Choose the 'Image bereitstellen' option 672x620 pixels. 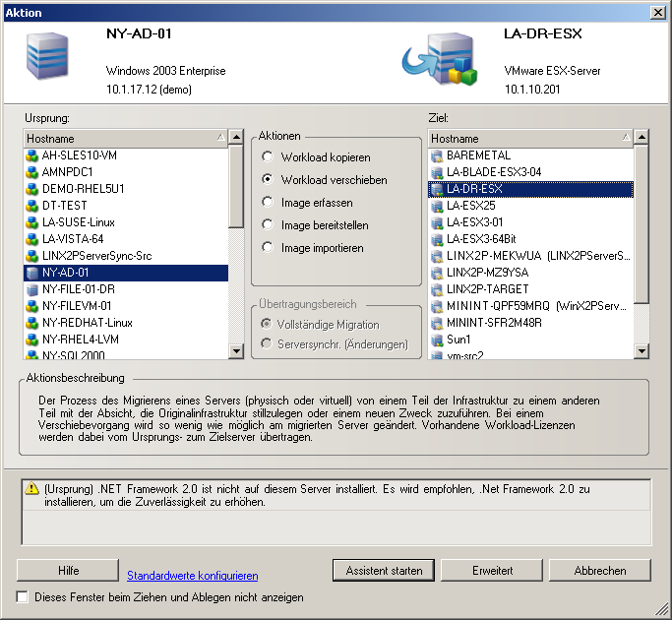click(x=268, y=224)
